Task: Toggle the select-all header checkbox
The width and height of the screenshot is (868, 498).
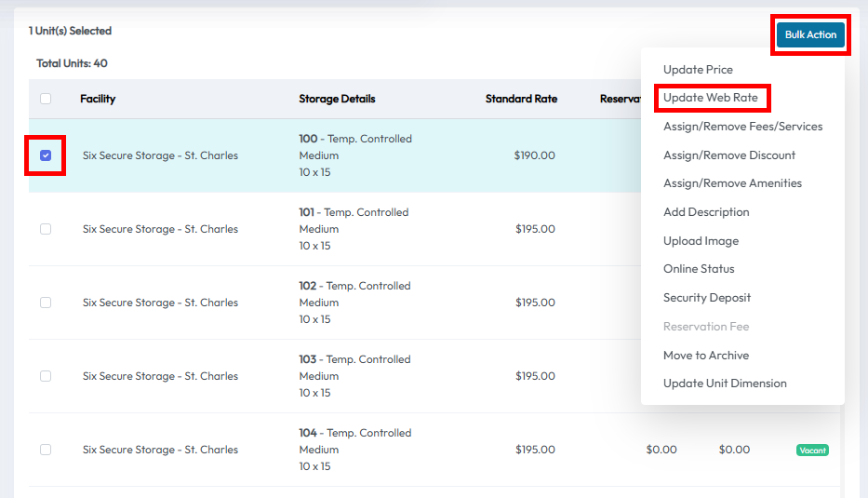Action: 46,99
